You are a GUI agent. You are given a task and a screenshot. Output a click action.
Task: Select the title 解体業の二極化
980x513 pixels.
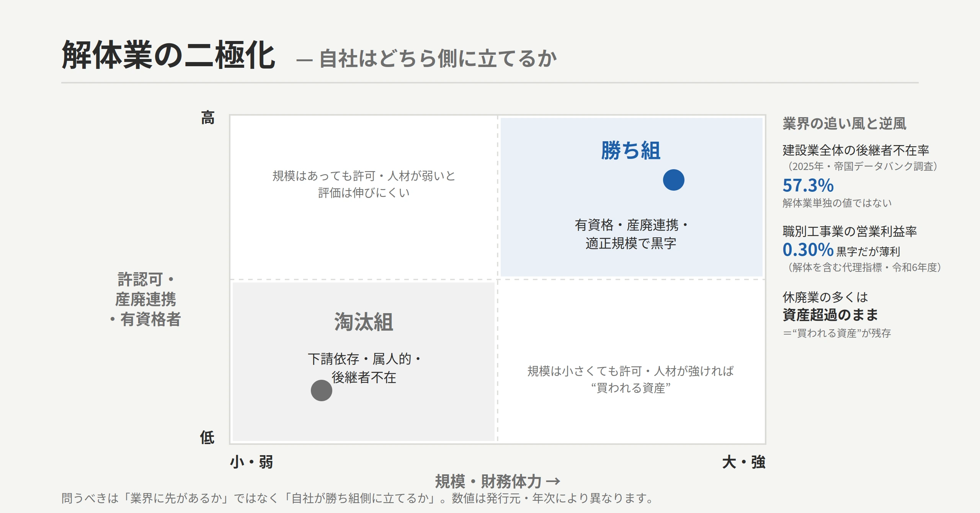tap(168, 56)
